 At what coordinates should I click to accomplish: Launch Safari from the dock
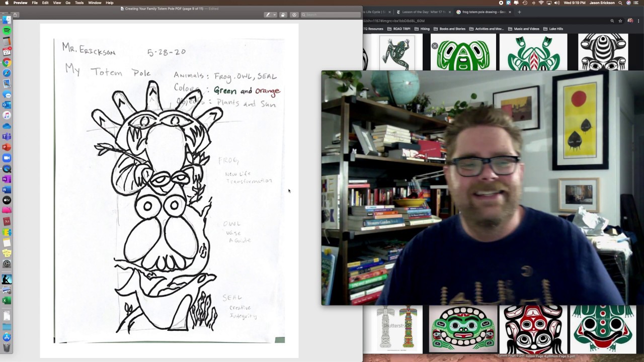[x=7, y=73]
